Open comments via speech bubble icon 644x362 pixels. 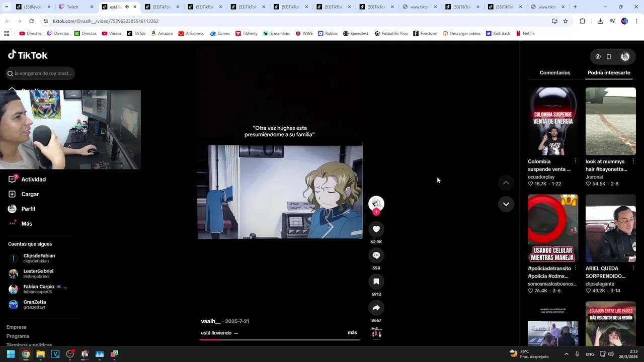tap(376, 255)
